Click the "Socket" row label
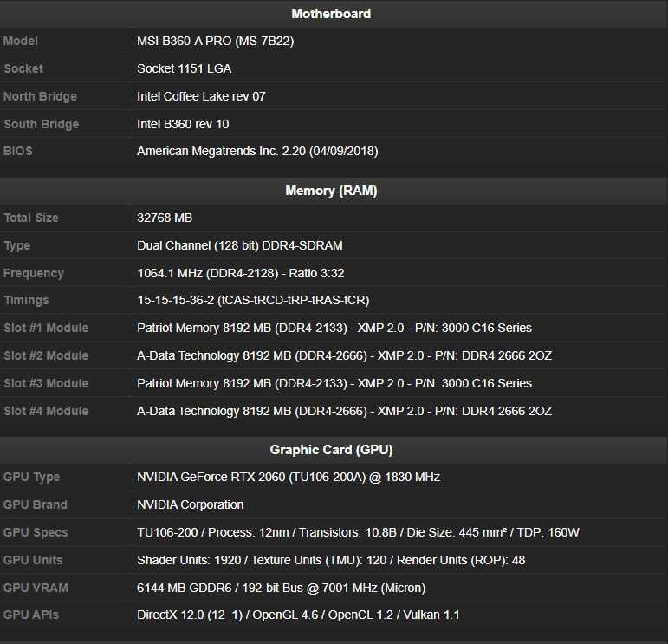668x644 pixels. (x=23, y=69)
